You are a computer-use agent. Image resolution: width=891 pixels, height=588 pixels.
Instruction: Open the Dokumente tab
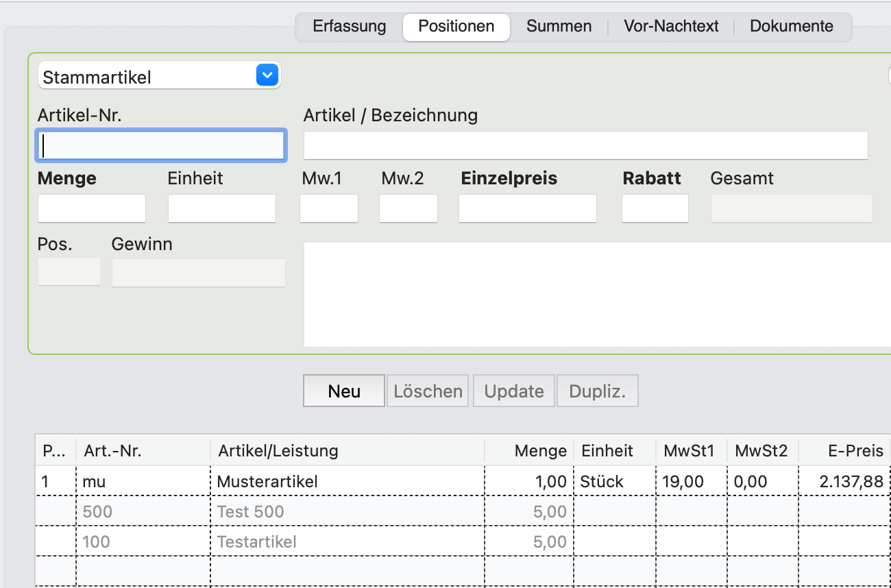791,26
